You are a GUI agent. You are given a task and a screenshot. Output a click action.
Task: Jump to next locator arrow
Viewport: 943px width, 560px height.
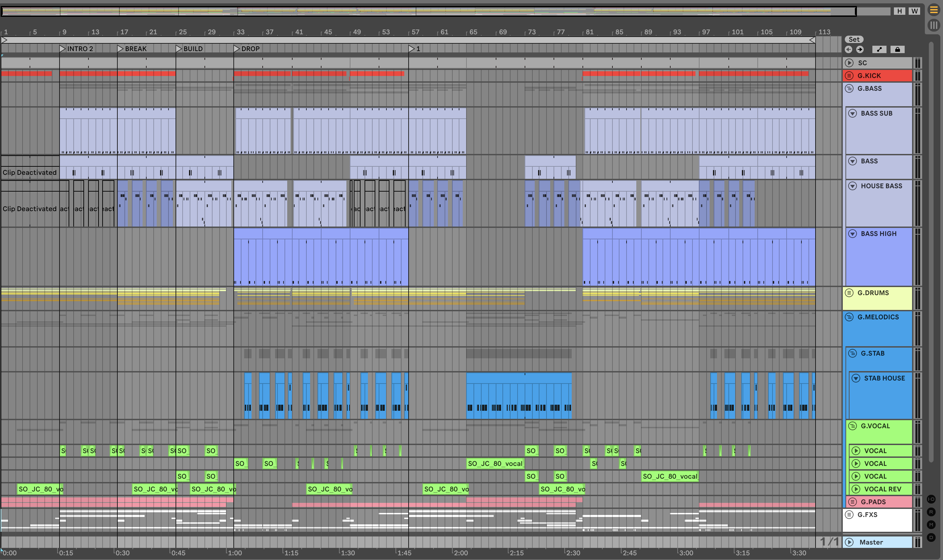[860, 49]
